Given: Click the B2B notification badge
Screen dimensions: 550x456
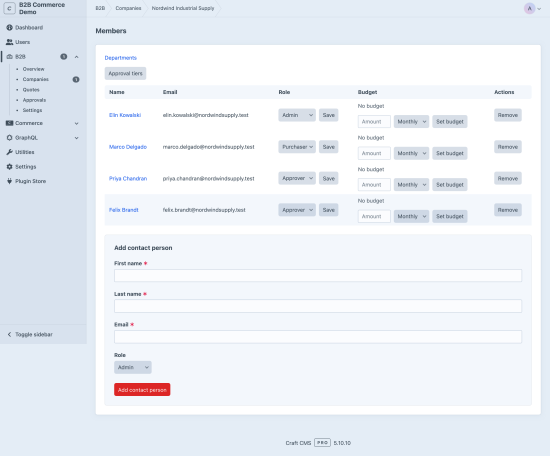Looking at the screenshot, I should 63,56.
